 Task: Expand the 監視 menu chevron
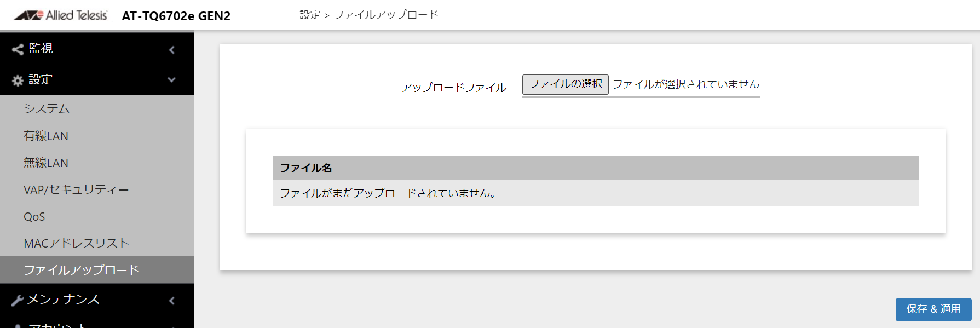172,50
